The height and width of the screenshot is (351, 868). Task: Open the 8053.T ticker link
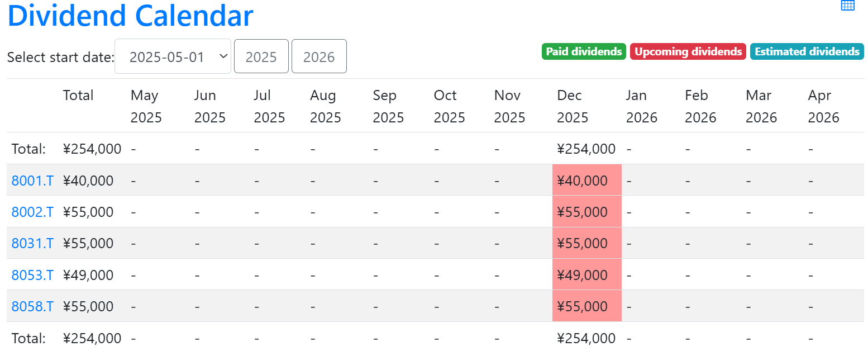coord(32,275)
